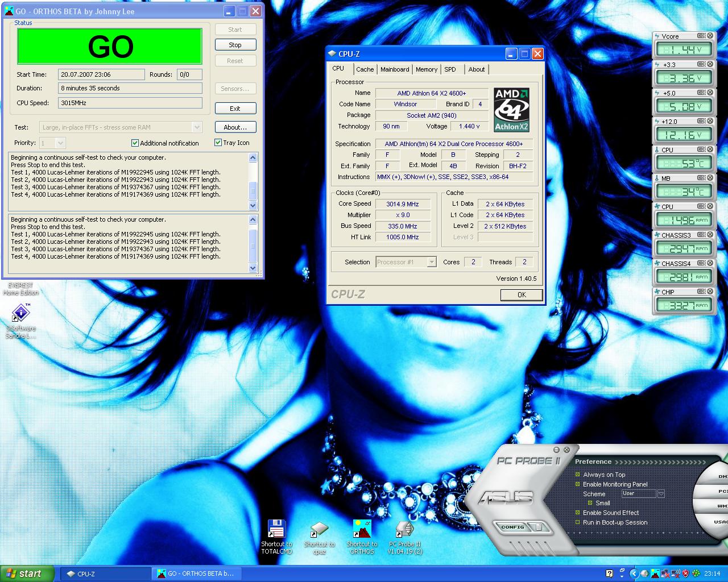Click OK button in CPU-Z window
This screenshot has width=728, height=582.
(522, 295)
